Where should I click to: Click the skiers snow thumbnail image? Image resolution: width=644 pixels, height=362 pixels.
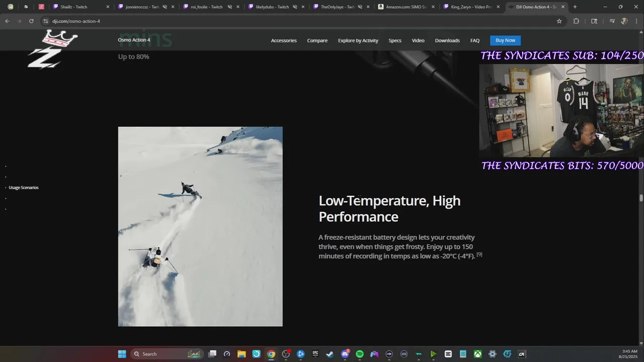coord(200,226)
